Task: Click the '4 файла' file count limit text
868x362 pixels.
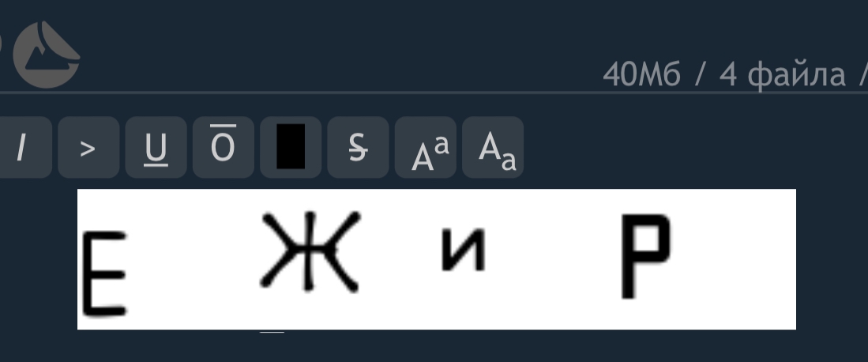Action: coord(782,75)
